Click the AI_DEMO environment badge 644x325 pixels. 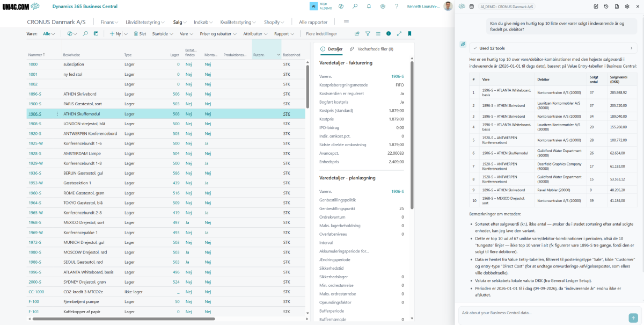coord(320,6)
